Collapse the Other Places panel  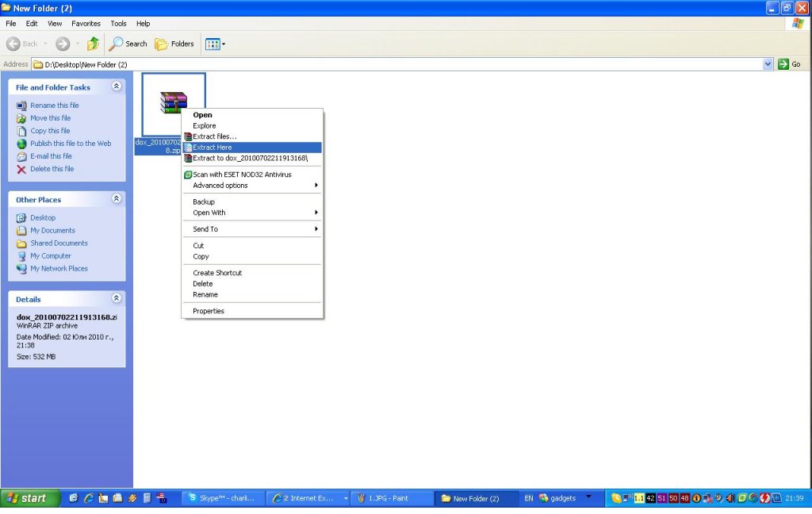[x=117, y=199]
